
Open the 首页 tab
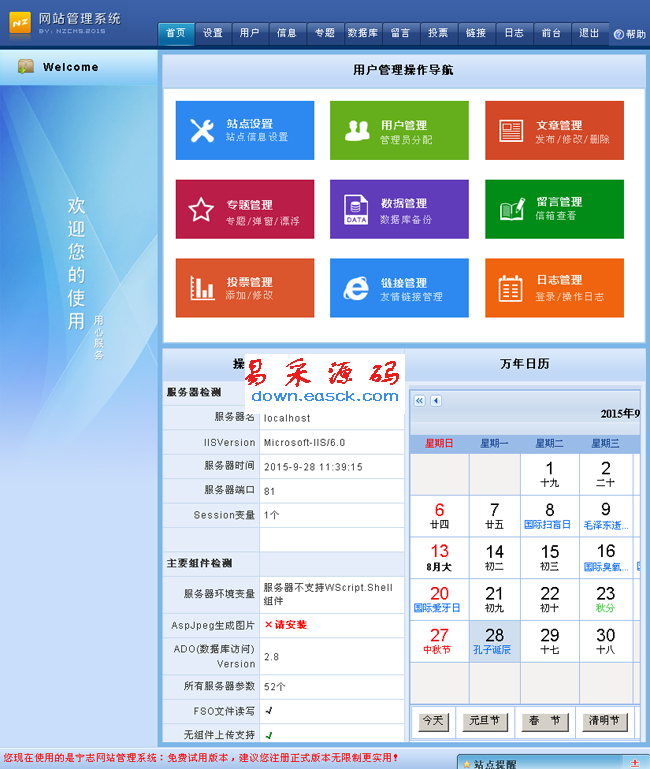pos(176,33)
